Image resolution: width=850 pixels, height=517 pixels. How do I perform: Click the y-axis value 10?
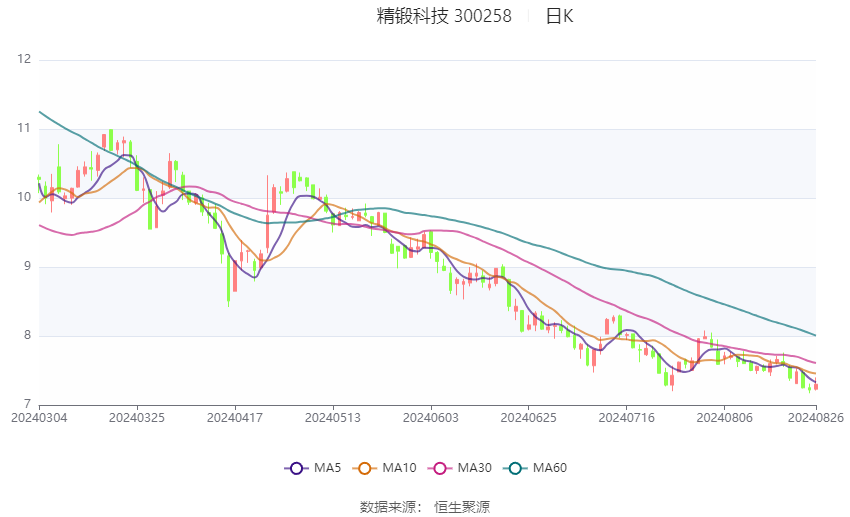click(x=24, y=197)
